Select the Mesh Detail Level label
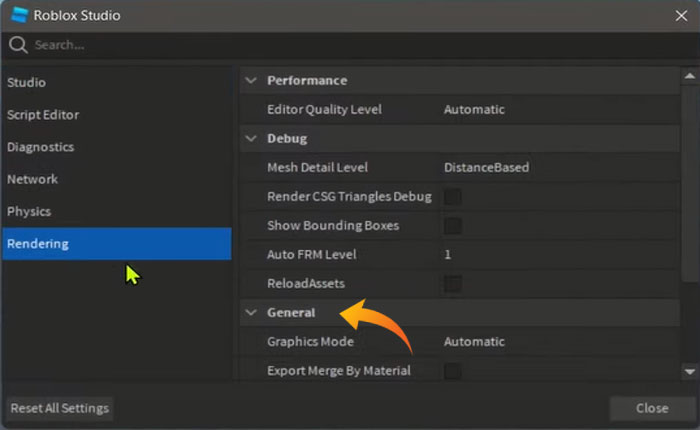The width and height of the screenshot is (700, 430). click(317, 167)
